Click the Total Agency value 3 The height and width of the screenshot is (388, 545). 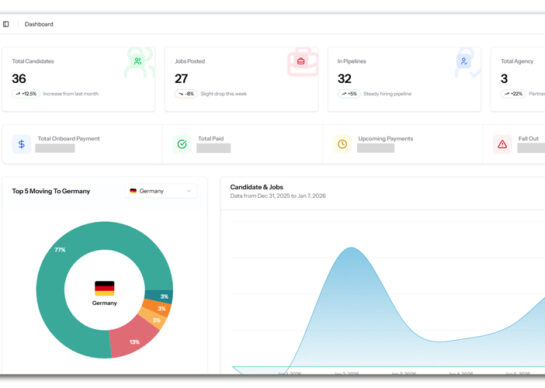(504, 79)
